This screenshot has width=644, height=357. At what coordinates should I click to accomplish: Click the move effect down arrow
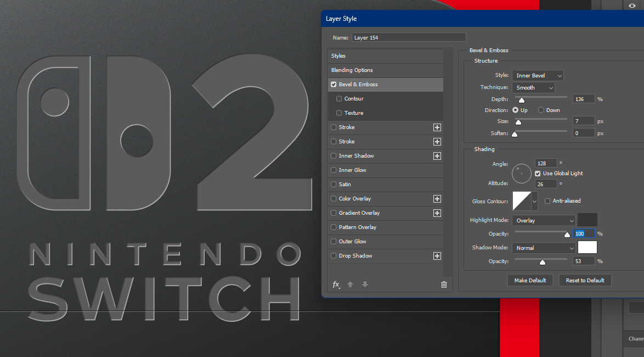point(365,285)
